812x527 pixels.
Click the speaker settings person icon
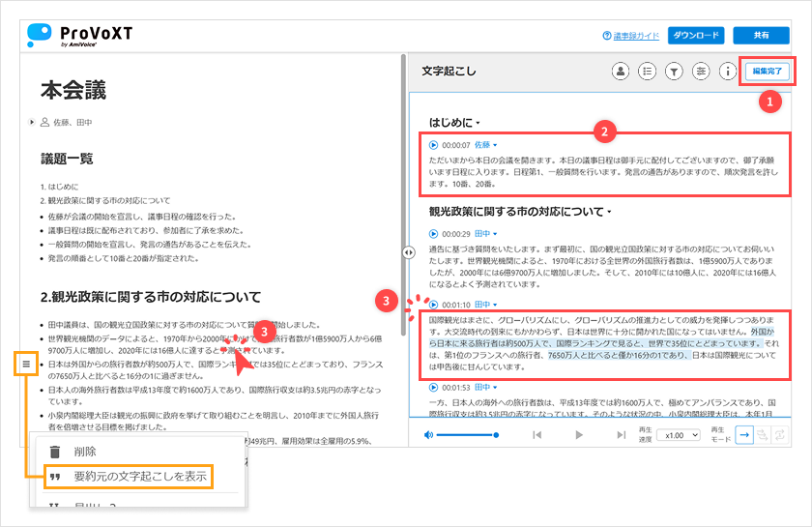[x=622, y=71]
